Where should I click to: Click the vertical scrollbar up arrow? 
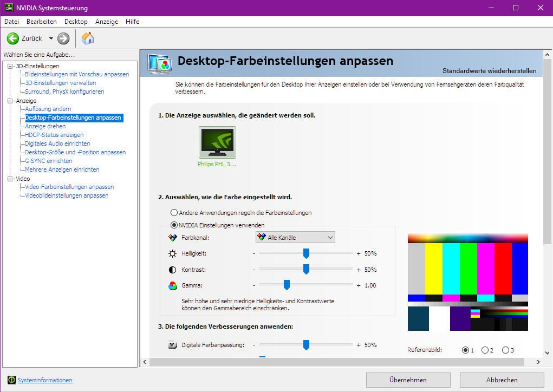click(x=547, y=55)
